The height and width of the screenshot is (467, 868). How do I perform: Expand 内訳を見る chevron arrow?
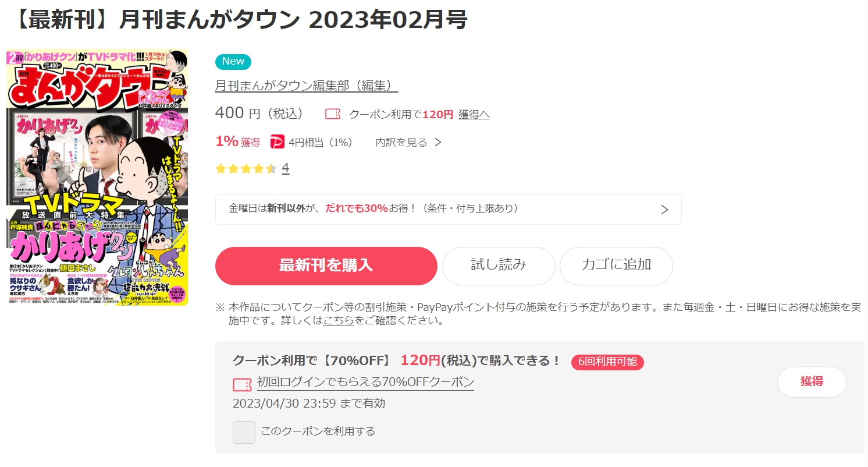tap(438, 142)
